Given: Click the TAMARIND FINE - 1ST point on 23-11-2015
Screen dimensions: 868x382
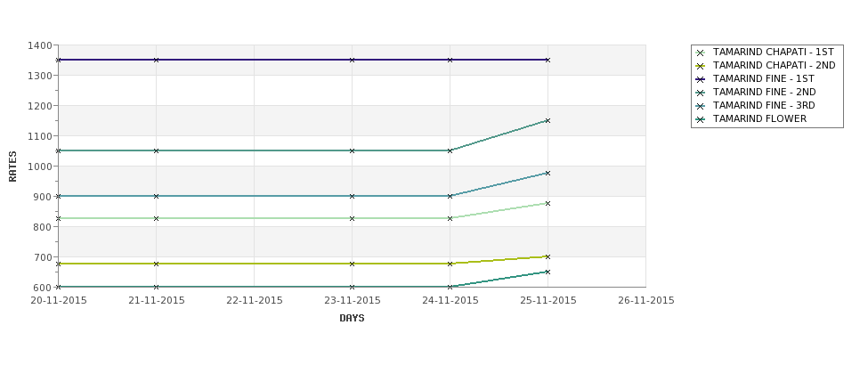Looking at the screenshot, I should 352,60.
